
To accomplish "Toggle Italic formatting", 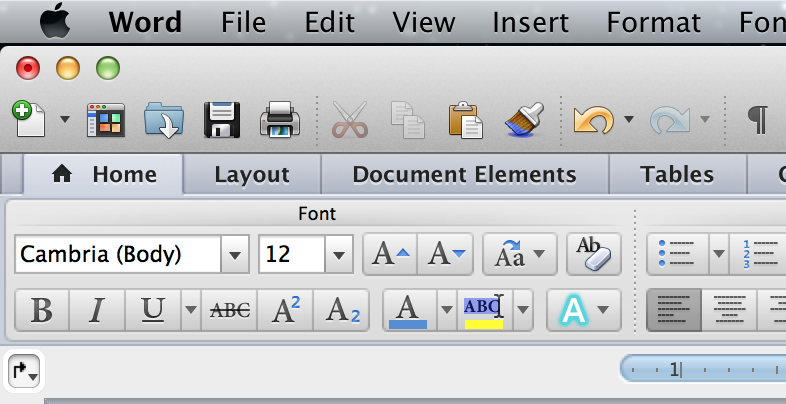I will pyautogui.click(x=97, y=310).
